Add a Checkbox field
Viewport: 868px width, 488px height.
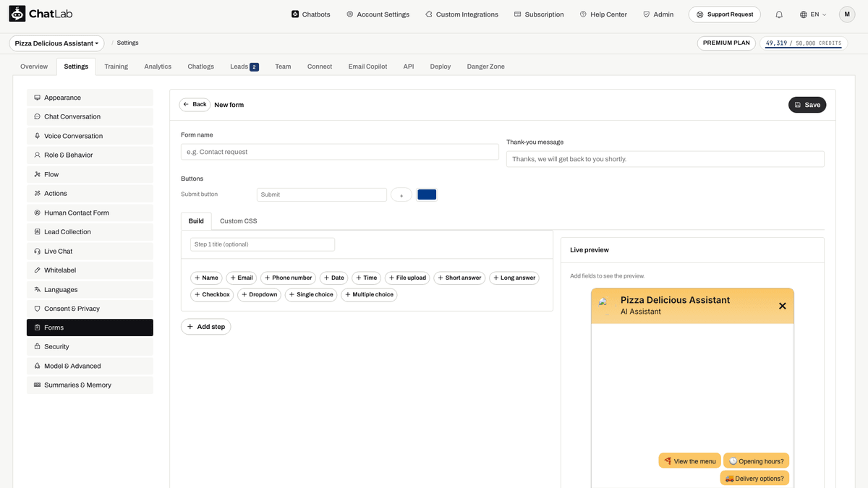click(212, 295)
